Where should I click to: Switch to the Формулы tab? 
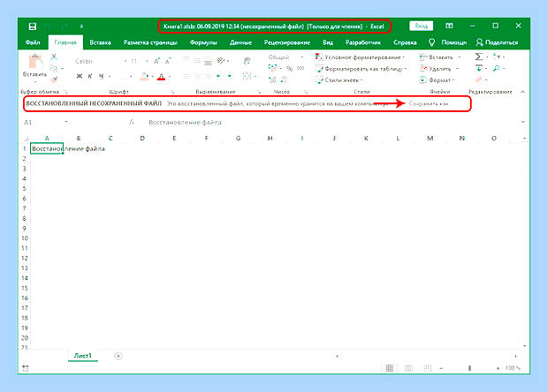203,42
